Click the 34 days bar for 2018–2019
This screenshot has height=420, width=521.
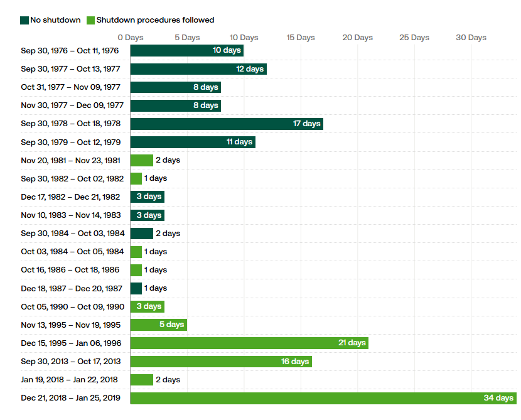coord(323,398)
